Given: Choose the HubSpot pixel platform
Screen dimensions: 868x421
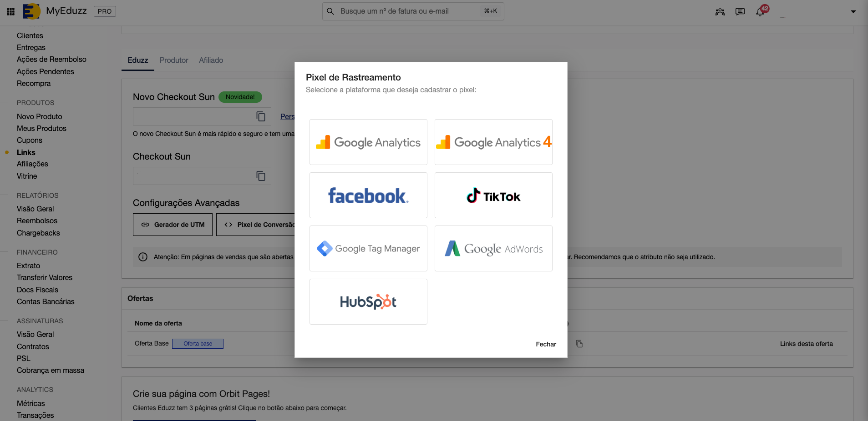Looking at the screenshot, I should click(368, 302).
